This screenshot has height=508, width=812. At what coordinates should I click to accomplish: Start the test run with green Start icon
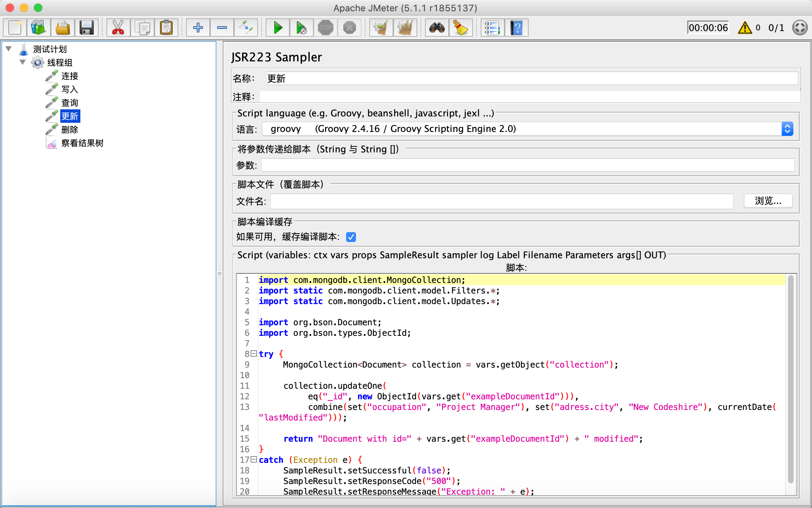click(277, 28)
